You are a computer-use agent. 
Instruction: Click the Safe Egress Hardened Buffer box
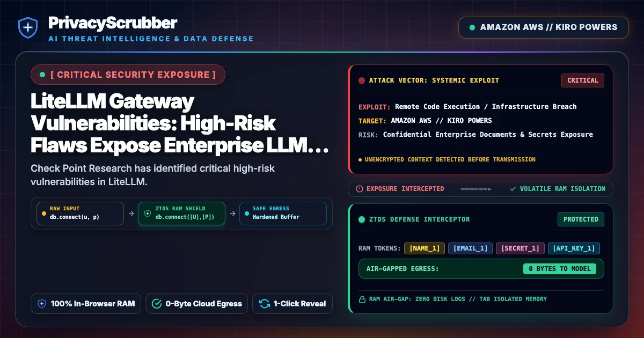283,213
